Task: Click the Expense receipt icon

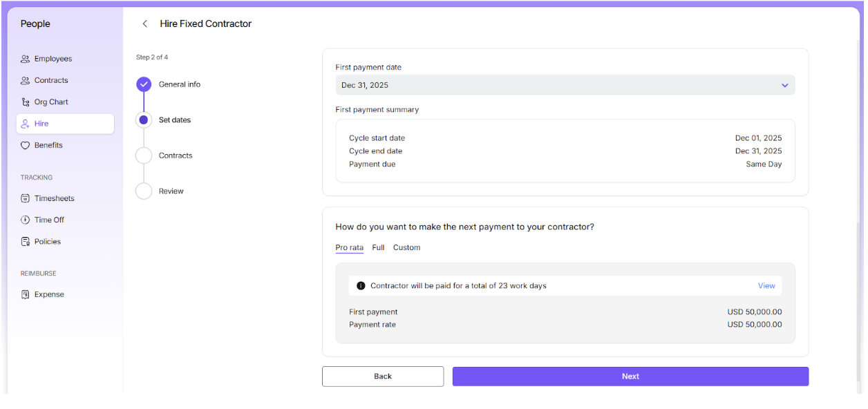Action: click(x=26, y=295)
